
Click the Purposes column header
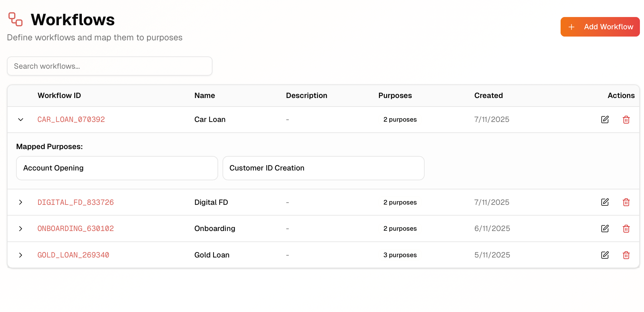coord(395,95)
